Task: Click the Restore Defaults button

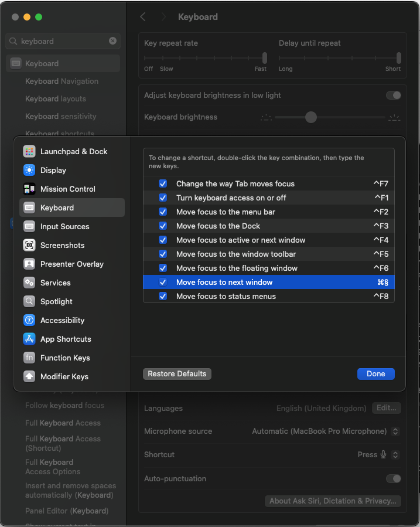Action: [x=177, y=373]
